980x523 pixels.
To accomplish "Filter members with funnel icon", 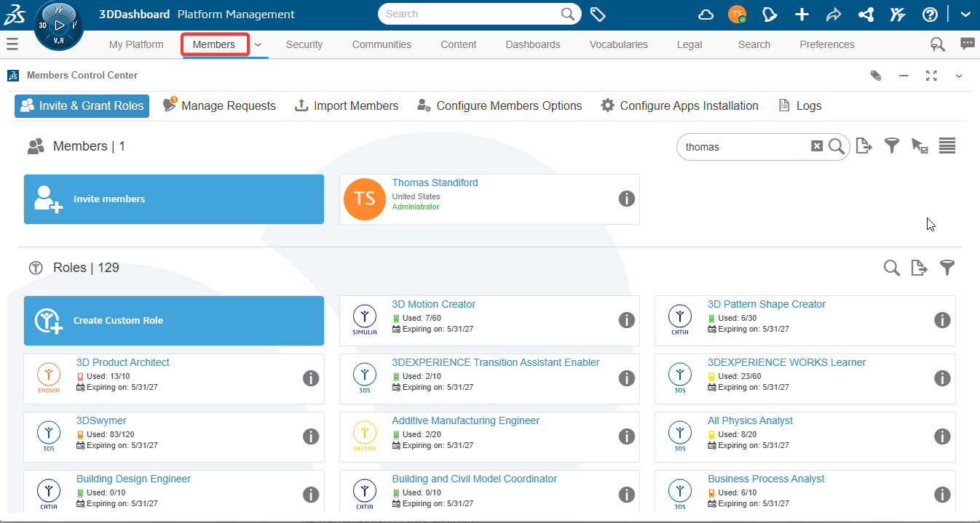I will point(892,145).
